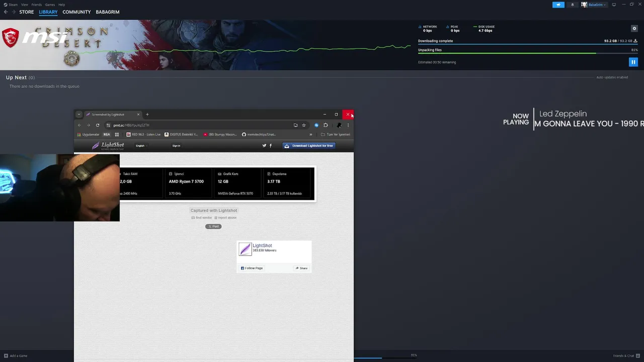644x362 pixels.
Task: Click the X Post button
Action: 213,226
